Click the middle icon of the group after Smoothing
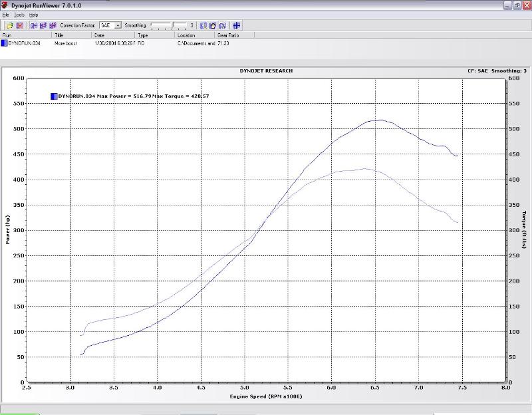Image resolution: width=532 pixels, height=415 pixels. click(213, 25)
